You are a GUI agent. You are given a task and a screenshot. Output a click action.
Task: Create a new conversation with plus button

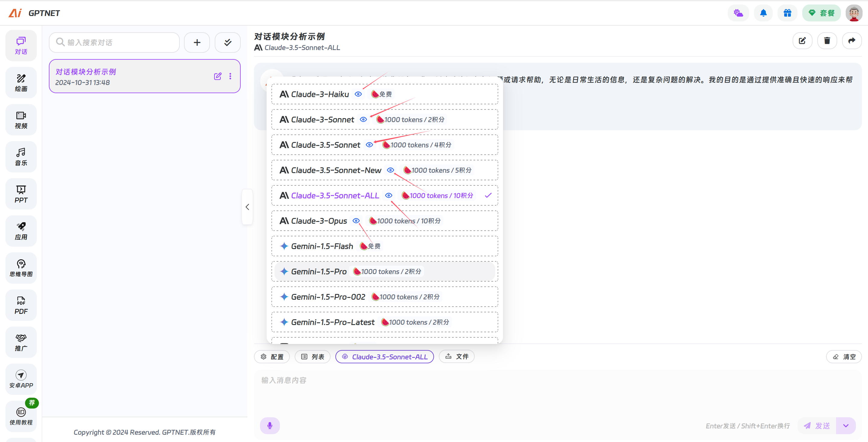coord(197,43)
